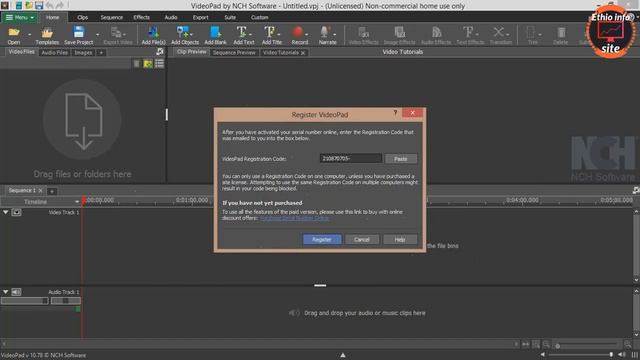Click the new folder icon in the bin

[x=148, y=64]
